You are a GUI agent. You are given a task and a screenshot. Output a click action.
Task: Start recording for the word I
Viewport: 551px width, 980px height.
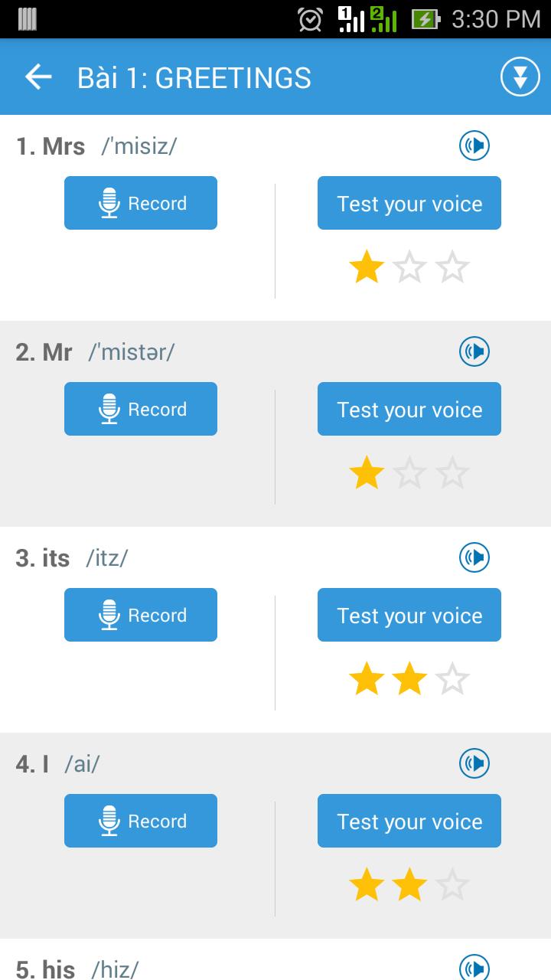click(x=141, y=821)
